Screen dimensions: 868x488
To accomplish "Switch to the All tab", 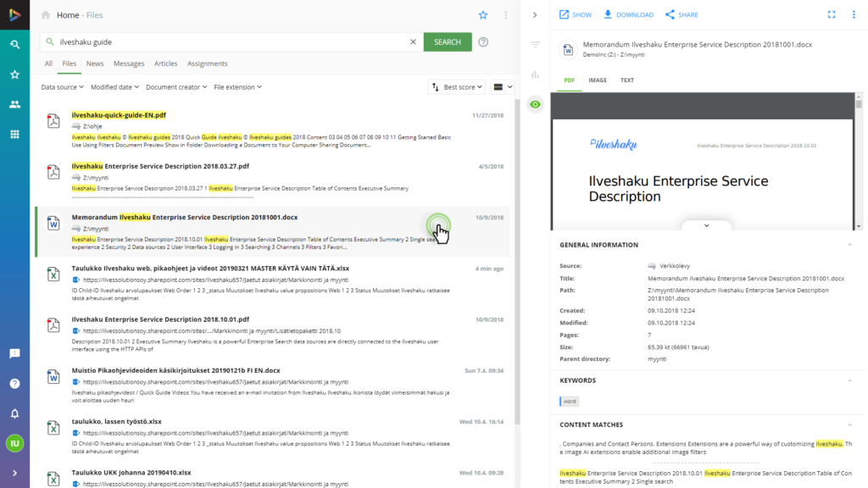I will tap(48, 64).
